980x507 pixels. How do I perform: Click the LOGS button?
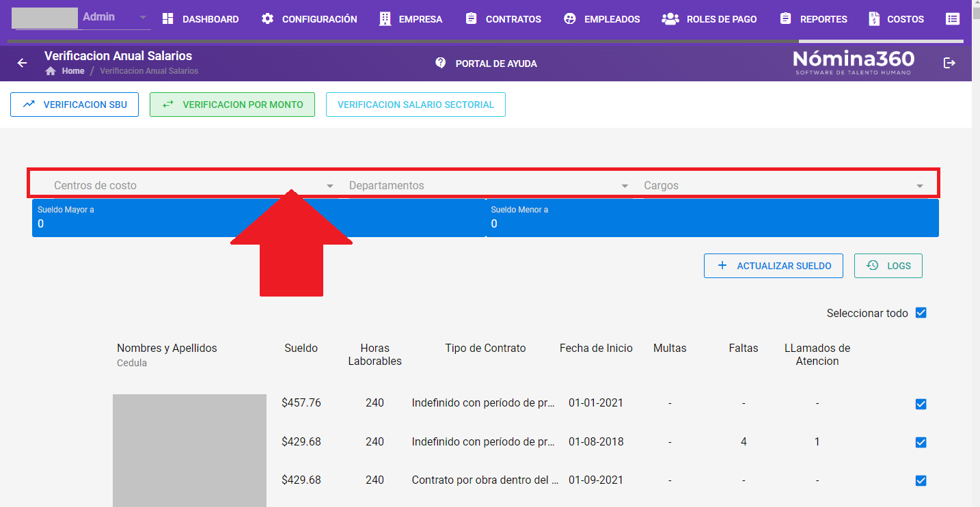point(888,266)
